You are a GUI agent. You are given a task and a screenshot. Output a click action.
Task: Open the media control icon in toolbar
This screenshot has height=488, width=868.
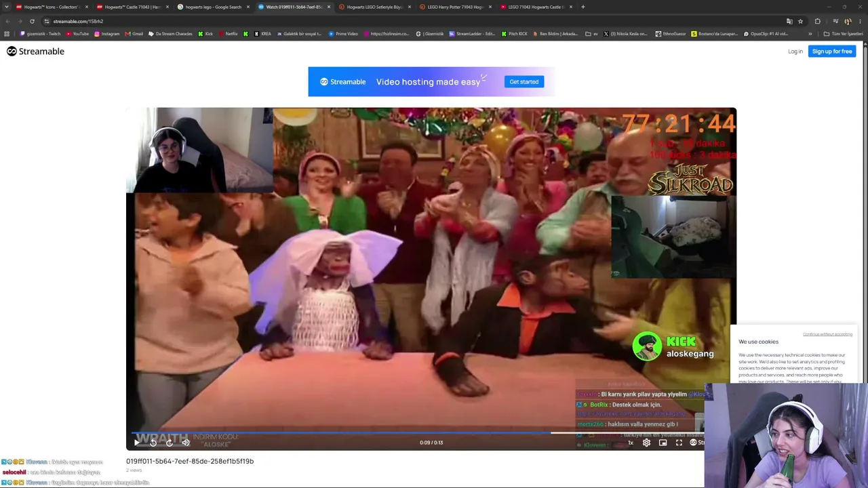[x=835, y=21]
